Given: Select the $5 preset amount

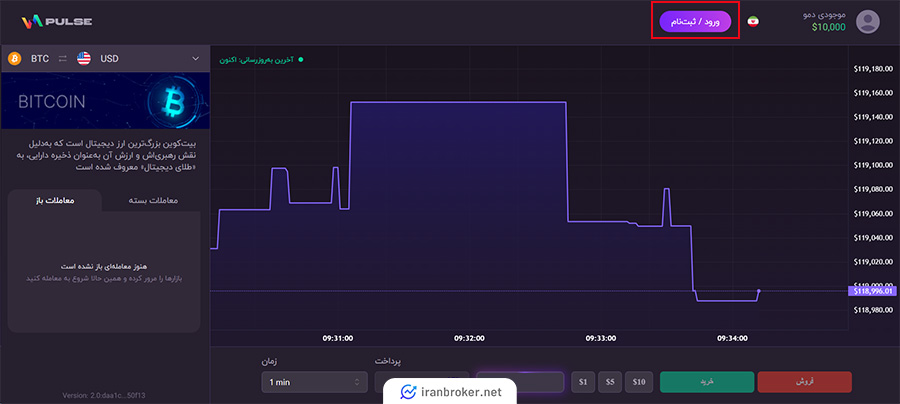Looking at the screenshot, I should (x=609, y=382).
